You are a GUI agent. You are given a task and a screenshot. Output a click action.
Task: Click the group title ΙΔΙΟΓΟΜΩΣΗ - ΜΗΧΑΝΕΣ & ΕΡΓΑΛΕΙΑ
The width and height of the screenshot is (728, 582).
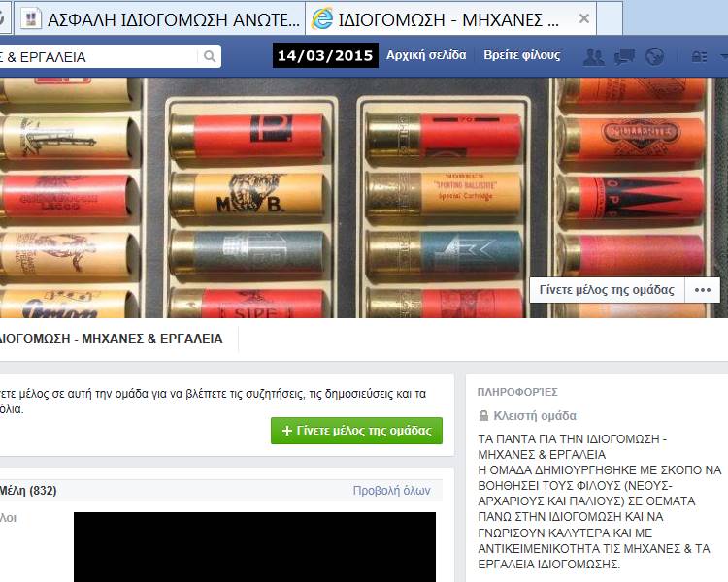pos(111,339)
